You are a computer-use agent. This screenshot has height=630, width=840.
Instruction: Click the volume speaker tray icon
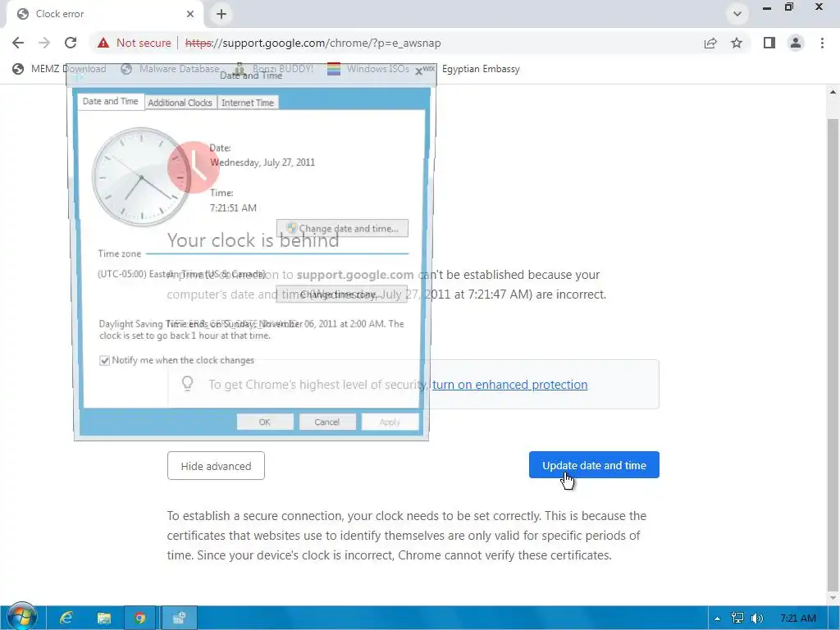click(756, 619)
